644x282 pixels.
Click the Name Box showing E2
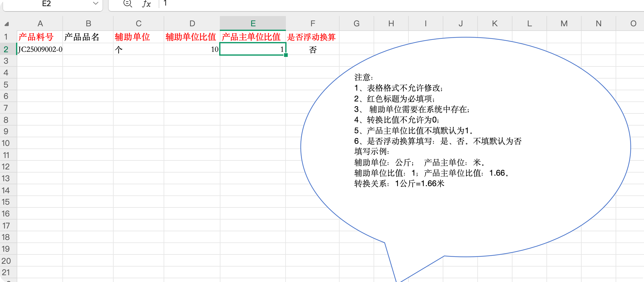pyautogui.click(x=46, y=4)
